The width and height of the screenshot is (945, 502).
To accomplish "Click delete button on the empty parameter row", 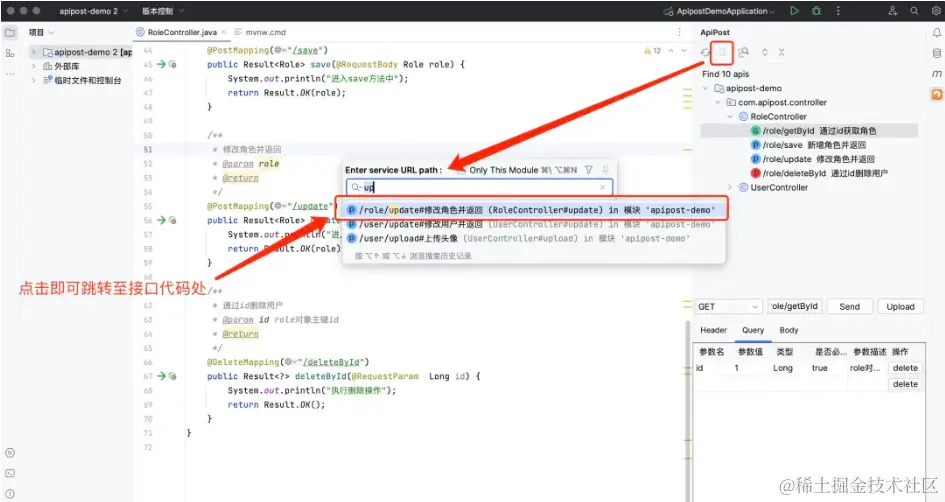I will click(905, 384).
